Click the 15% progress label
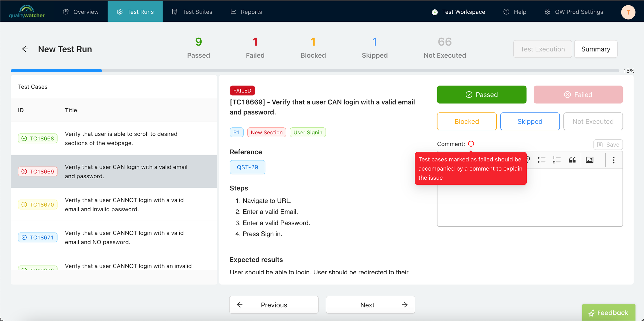Image resolution: width=644 pixels, height=321 pixels. [629, 71]
